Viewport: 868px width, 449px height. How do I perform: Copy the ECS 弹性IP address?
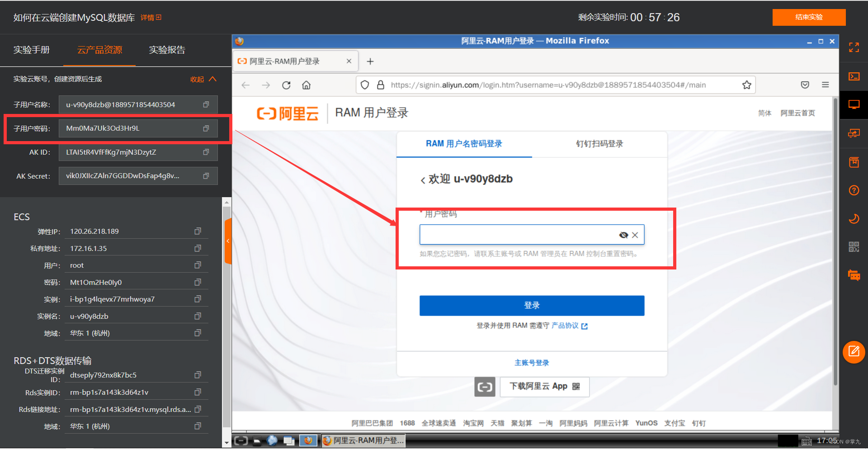pyautogui.click(x=198, y=231)
